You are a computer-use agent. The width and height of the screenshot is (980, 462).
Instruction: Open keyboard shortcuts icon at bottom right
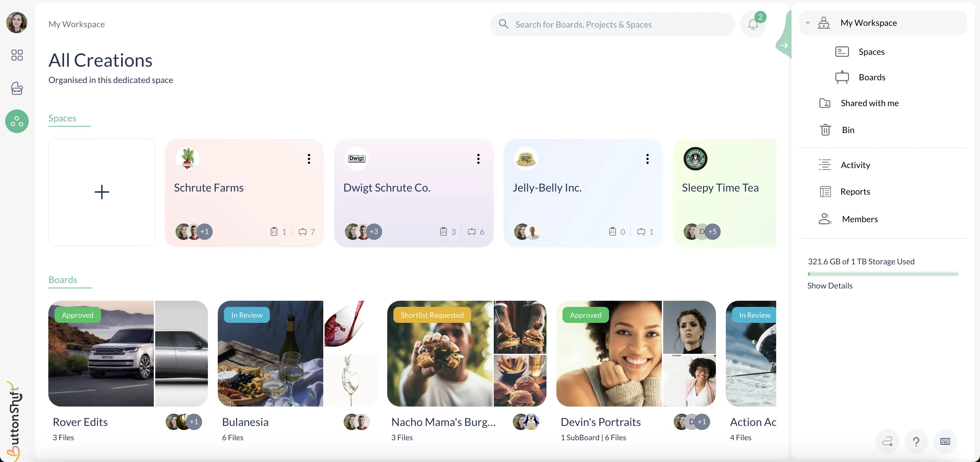[x=945, y=441]
